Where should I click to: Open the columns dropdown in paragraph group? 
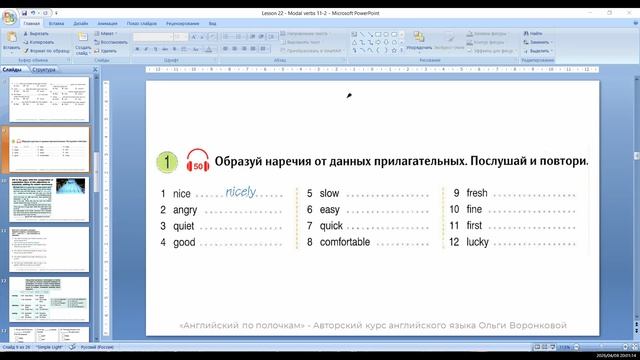tap(264, 49)
